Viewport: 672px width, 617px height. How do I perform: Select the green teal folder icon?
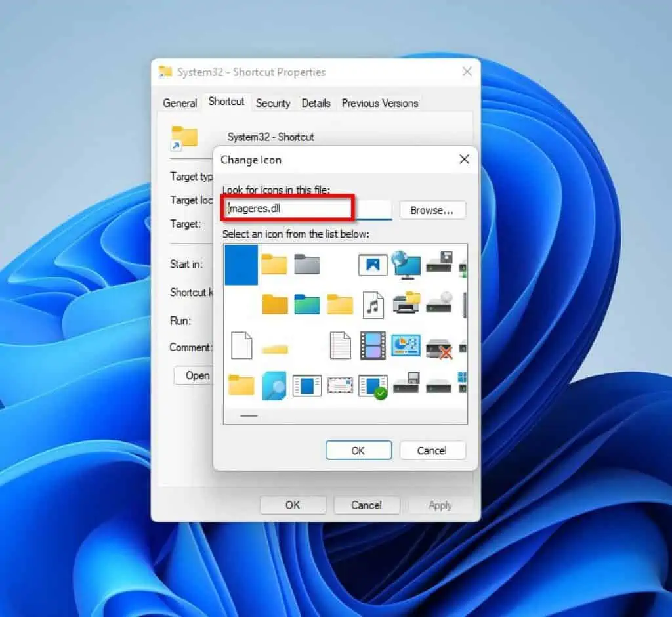pos(307,304)
